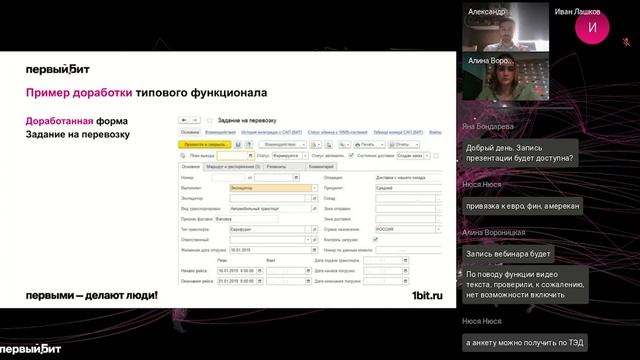This screenshot has width=640, height=360.
Task: Click chat message 'привязка к евро, фин, американ'
Action: [522, 206]
